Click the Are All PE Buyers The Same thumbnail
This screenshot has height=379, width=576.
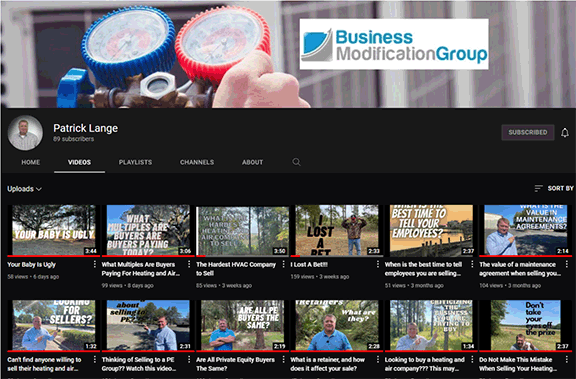242,325
